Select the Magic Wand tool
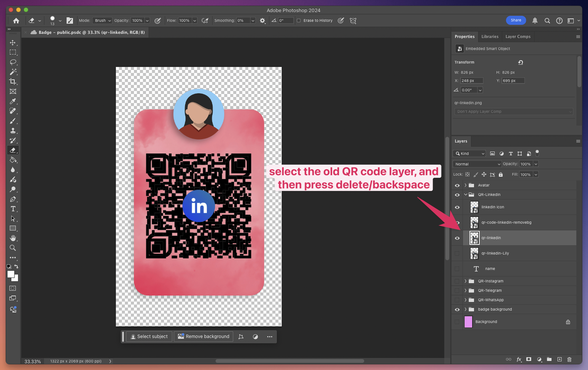Image resolution: width=588 pixels, height=370 pixels. tap(13, 72)
